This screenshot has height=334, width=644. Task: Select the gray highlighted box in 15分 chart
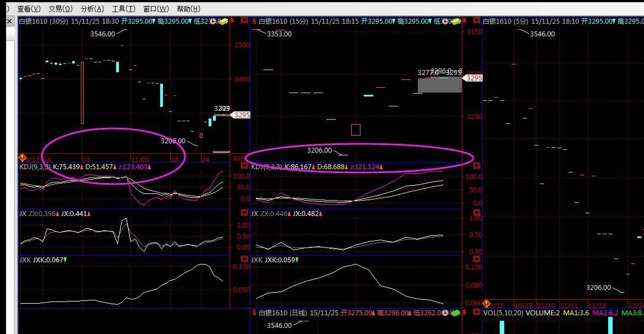coord(439,85)
